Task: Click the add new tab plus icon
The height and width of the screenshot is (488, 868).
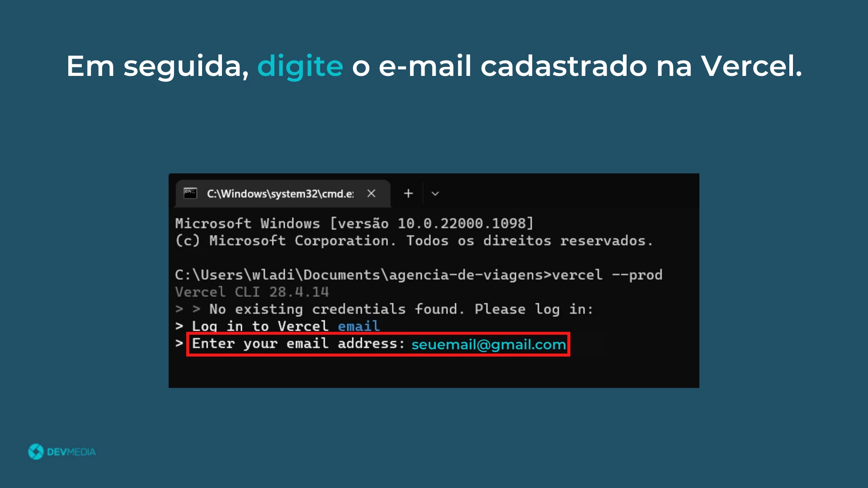Action: (x=408, y=193)
